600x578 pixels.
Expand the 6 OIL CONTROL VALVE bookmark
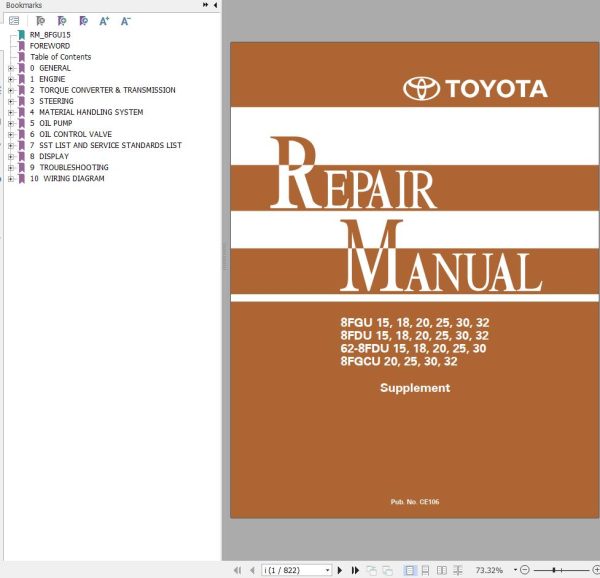[x=11, y=135]
